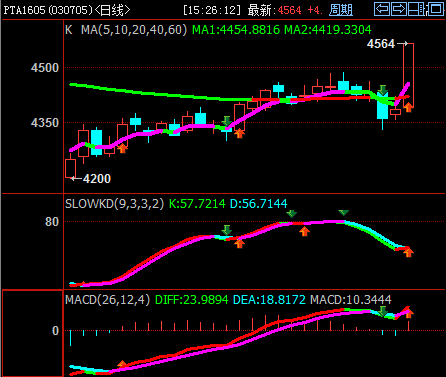Viewport: 446px width, 377px height.
Task: Click the maximize chart window icon
Action: point(435,9)
